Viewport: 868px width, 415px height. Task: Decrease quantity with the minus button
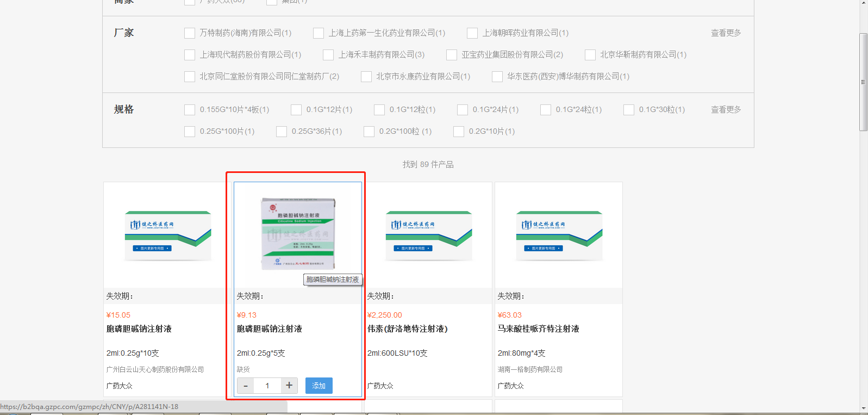[246, 386]
